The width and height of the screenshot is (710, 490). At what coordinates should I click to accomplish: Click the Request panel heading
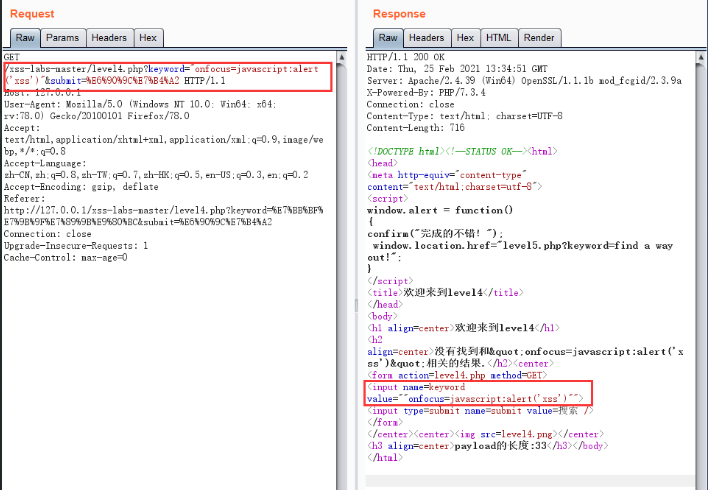pos(32,14)
